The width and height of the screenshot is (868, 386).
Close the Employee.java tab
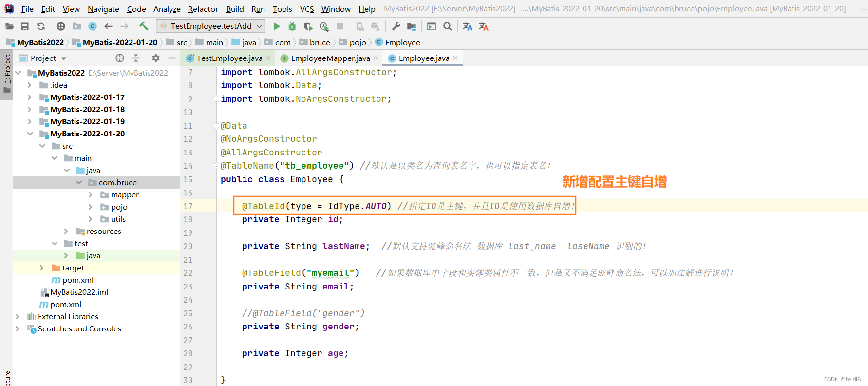[x=455, y=58]
